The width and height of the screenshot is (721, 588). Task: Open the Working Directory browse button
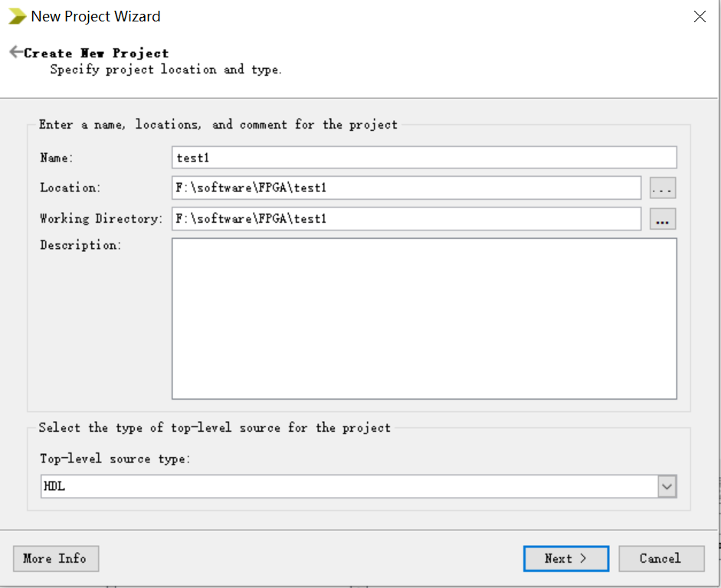coord(664,219)
